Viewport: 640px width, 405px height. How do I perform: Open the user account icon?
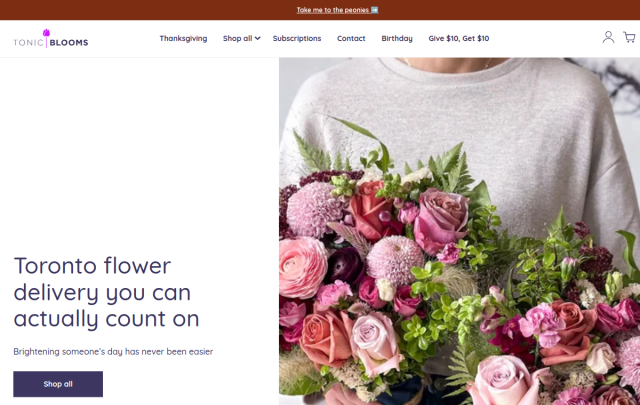click(x=608, y=37)
